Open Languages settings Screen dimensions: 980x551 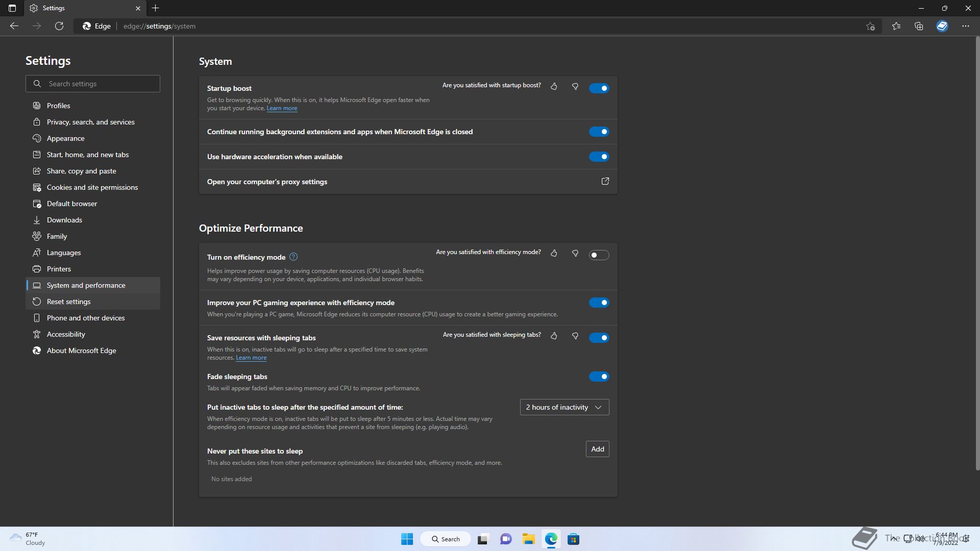click(x=93, y=253)
